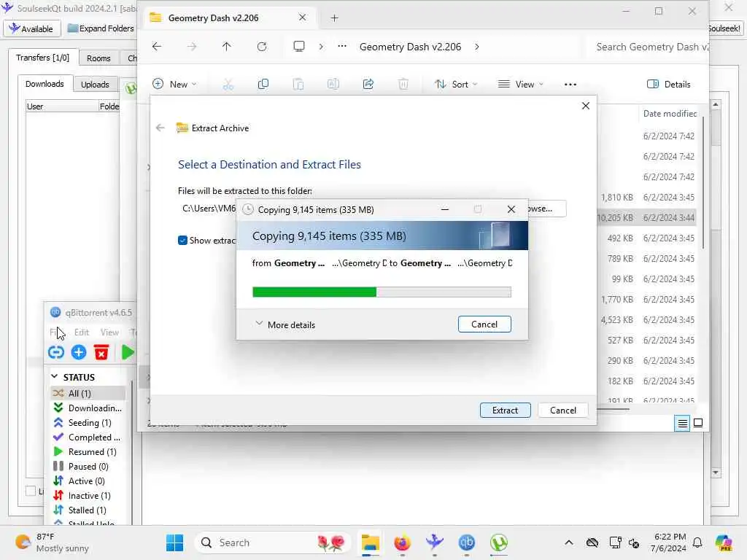Screen dimensions: 747x560
Task: Expand More details in the copy dialog
Action: click(285, 324)
